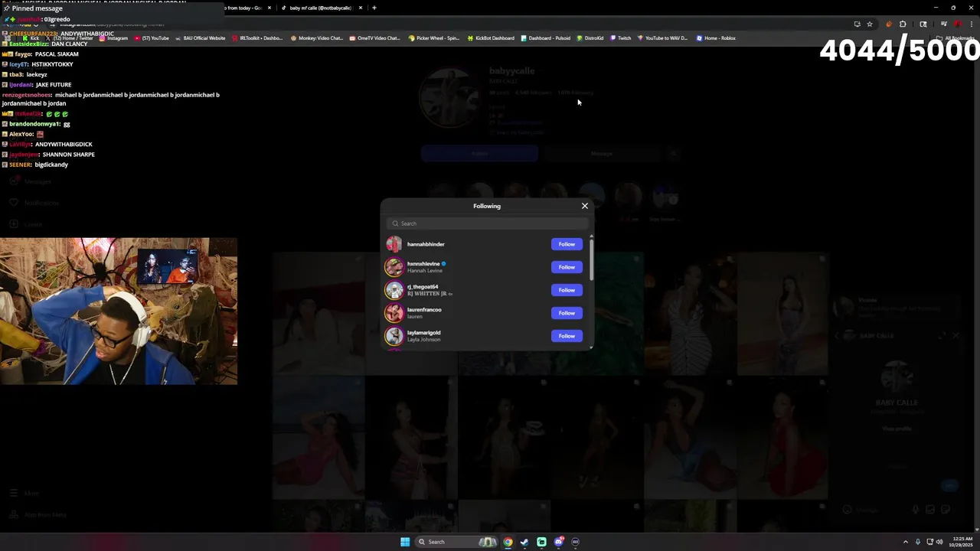The height and width of the screenshot is (551, 980).
Task: Open a new browser tab
Action: click(374, 8)
